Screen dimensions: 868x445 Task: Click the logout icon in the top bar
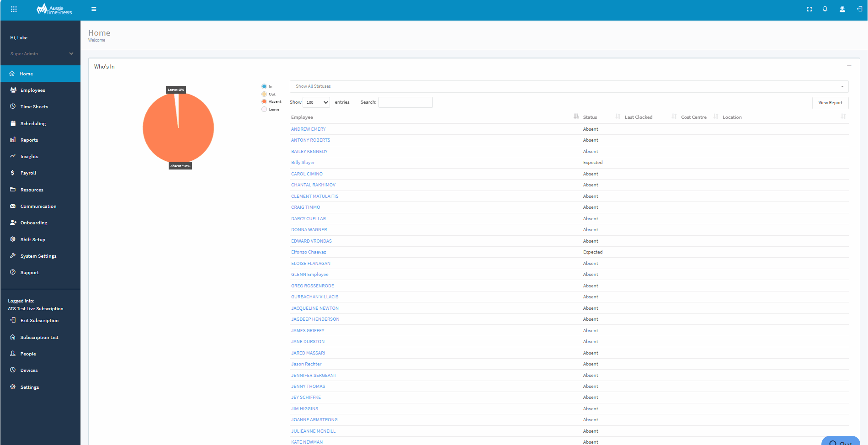pos(859,9)
